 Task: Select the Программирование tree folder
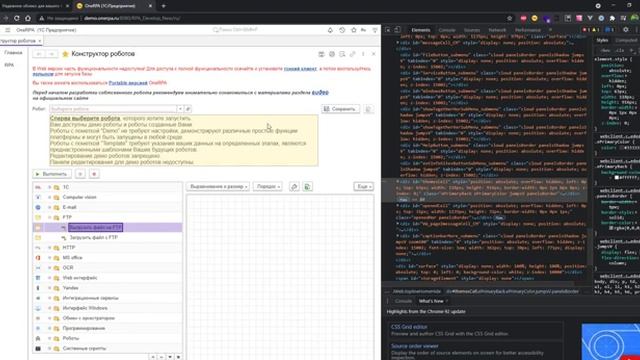pyautogui.click(x=84, y=328)
